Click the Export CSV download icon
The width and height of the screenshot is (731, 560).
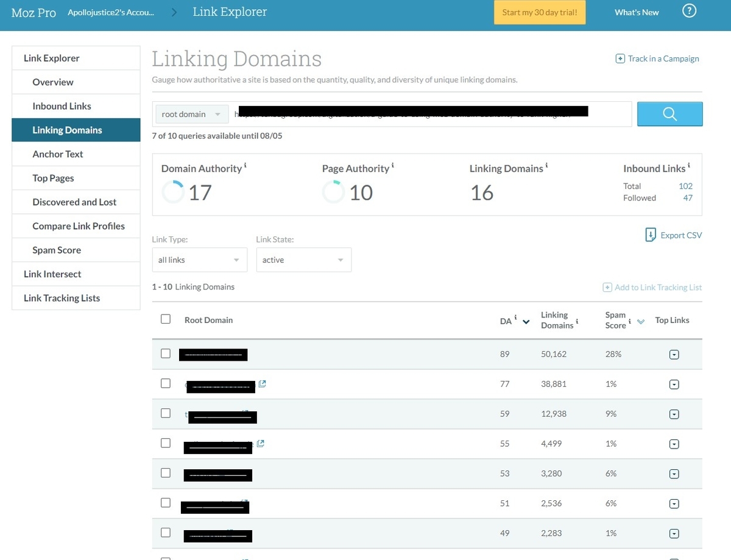click(651, 235)
